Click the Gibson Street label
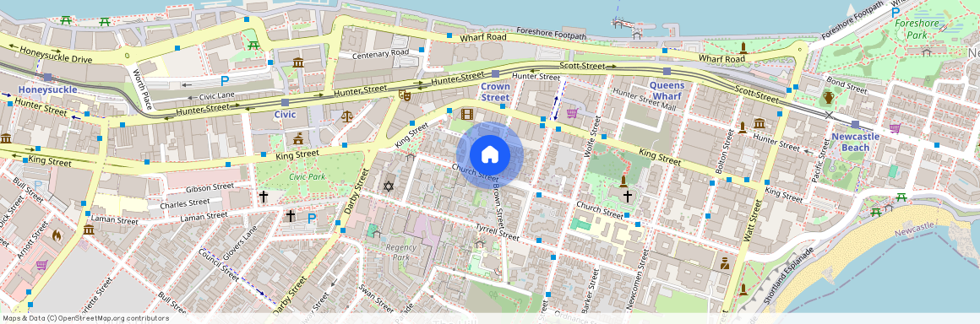 pos(210,187)
